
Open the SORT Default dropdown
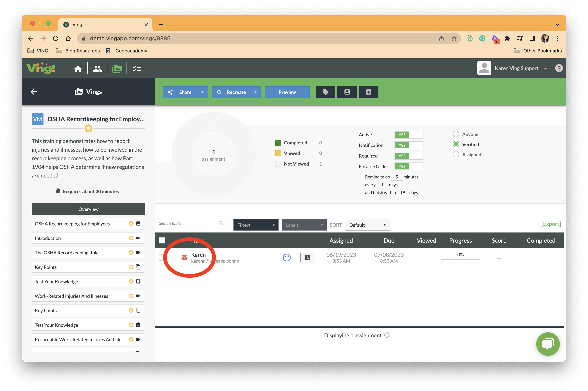click(x=367, y=225)
